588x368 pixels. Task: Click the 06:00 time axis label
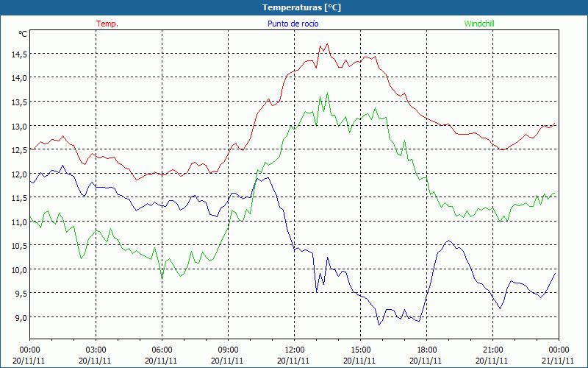coord(162,350)
